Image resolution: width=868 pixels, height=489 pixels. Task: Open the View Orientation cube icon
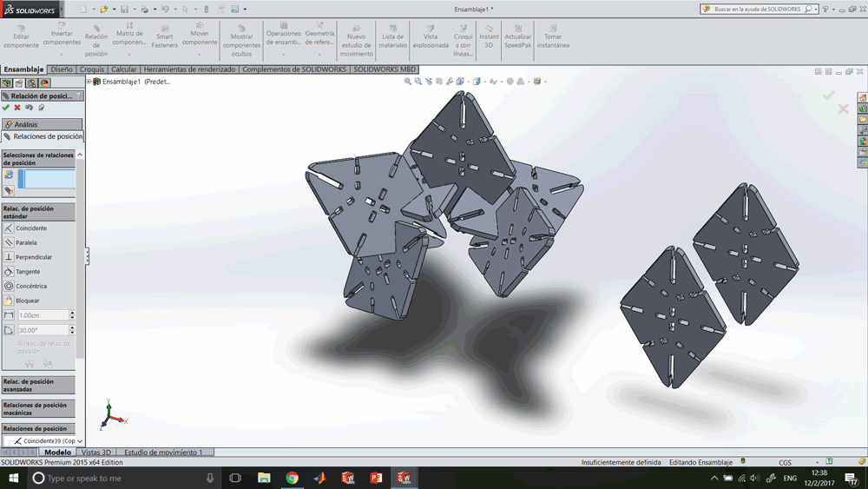tap(460, 82)
